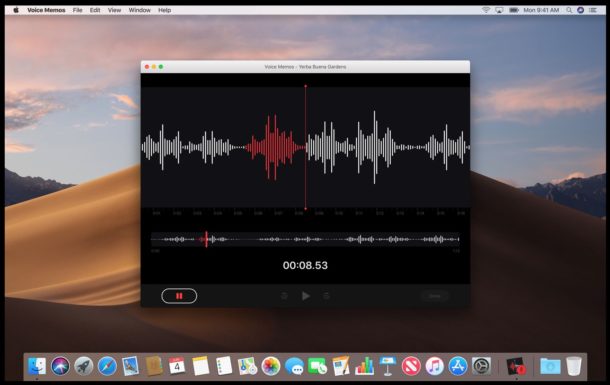Open the Edit menu
Viewport: 610px width, 385px height.
pyautogui.click(x=95, y=10)
